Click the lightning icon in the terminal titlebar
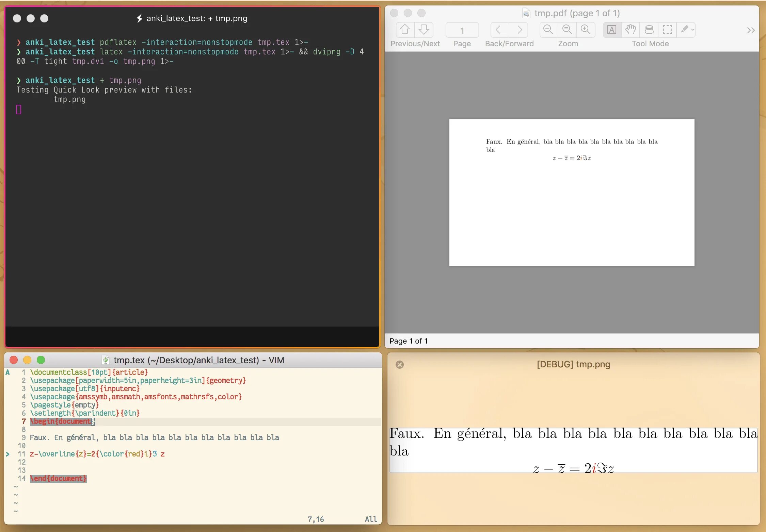766x532 pixels. click(x=139, y=18)
